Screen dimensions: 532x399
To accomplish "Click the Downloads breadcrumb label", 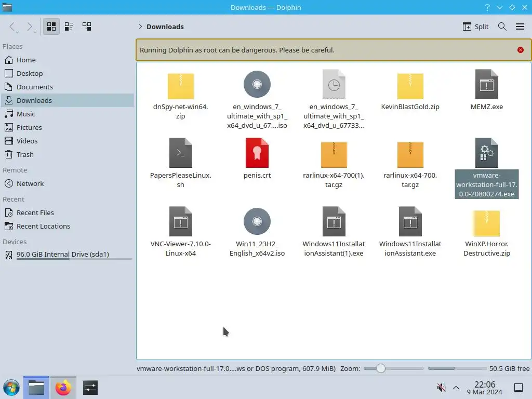I will 165,26.
